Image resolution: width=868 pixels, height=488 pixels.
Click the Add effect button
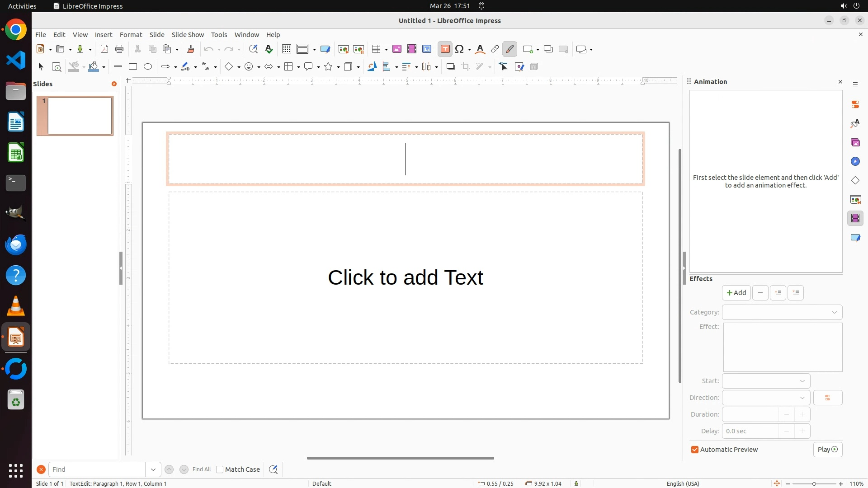pyautogui.click(x=736, y=293)
